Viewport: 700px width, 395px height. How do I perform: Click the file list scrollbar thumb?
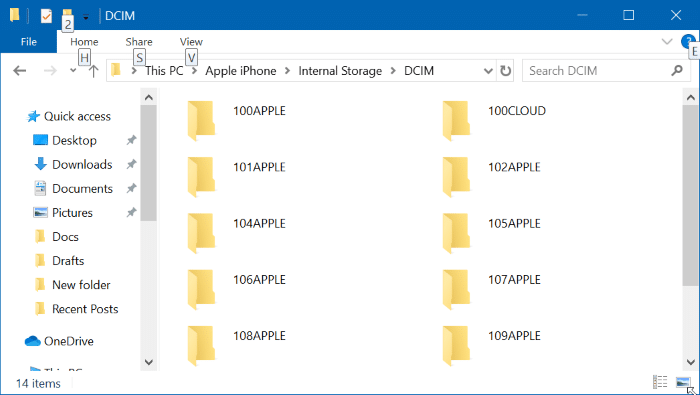[x=691, y=195]
